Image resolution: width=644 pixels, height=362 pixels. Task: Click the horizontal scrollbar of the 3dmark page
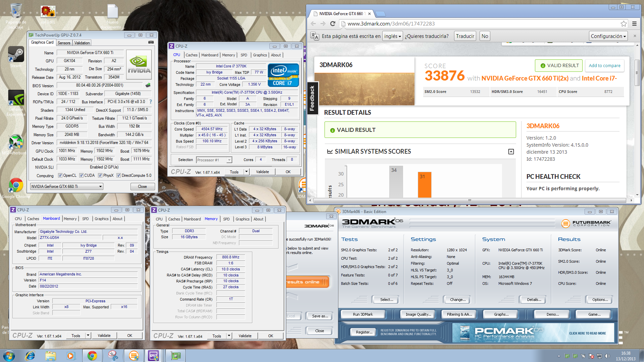[x=470, y=200]
